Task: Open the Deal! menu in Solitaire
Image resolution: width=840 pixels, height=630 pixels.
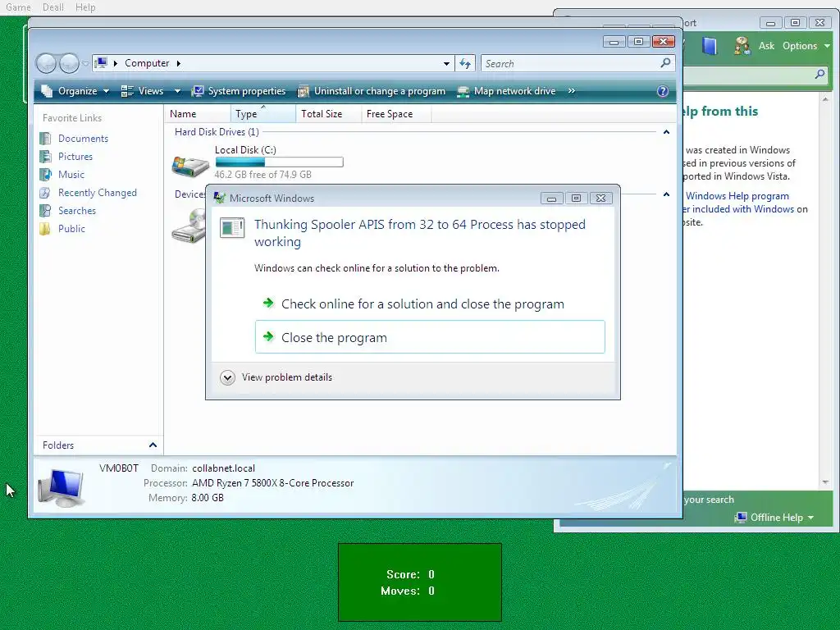Action: tap(53, 7)
